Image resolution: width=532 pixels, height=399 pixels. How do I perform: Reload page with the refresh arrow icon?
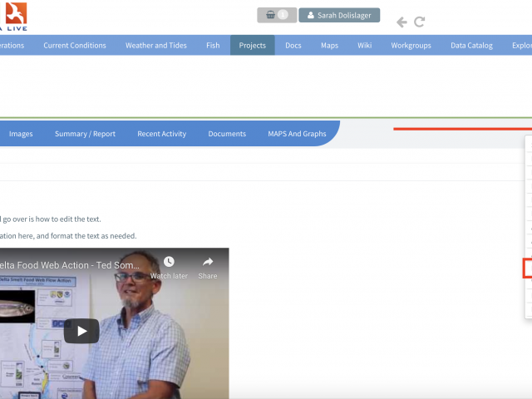tap(419, 22)
